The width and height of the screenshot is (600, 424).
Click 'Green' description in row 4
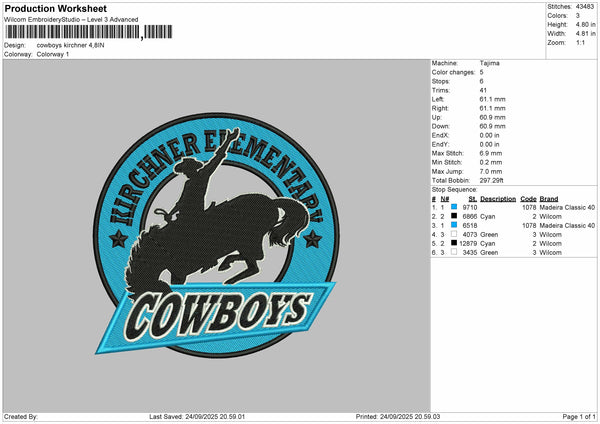[489, 235]
